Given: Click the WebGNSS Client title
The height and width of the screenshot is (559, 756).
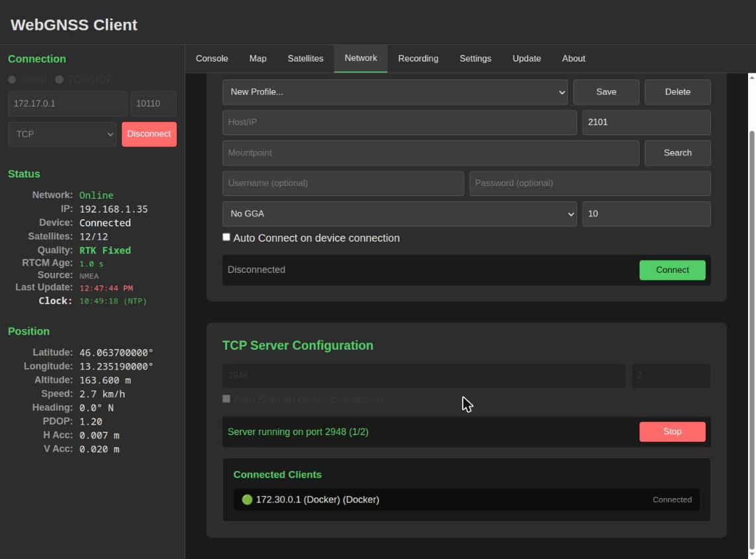Looking at the screenshot, I should coord(73,25).
